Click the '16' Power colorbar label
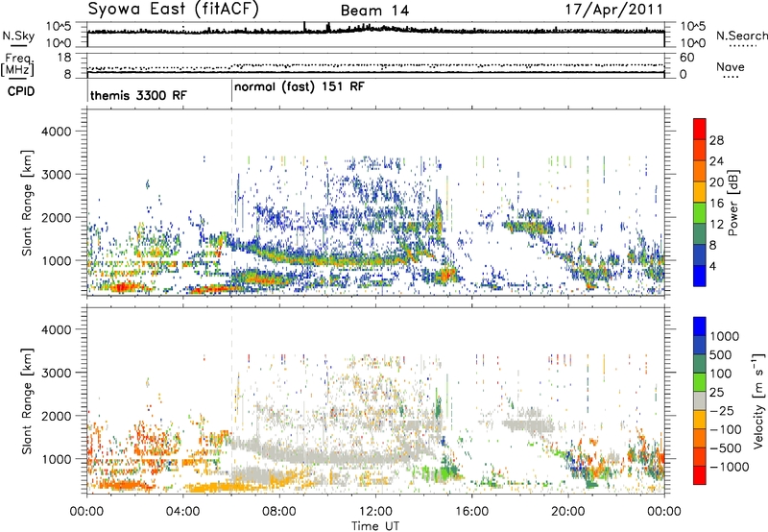The height and width of the screenshot is (532, 768). (x=716, y=204)
